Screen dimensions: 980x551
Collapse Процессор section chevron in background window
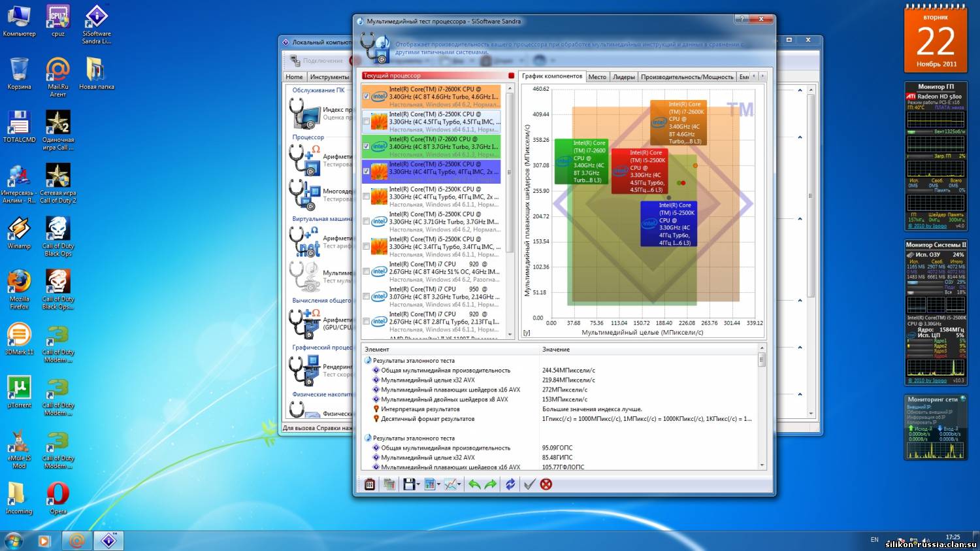click(800, 137)
